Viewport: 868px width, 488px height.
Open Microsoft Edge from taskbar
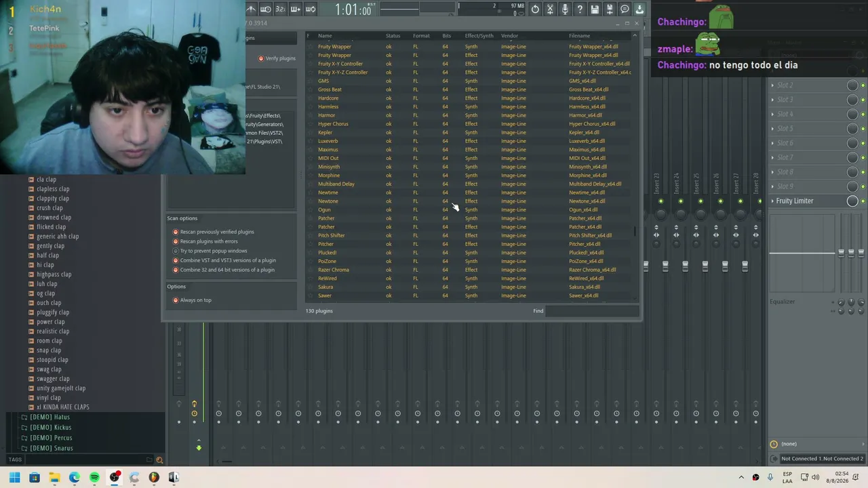(74, 477)
